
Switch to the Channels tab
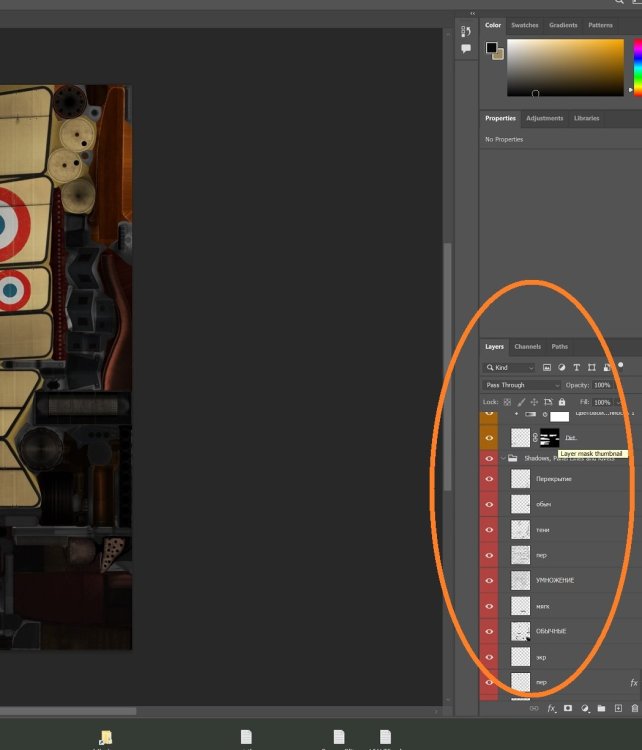(x=527, y=347)
